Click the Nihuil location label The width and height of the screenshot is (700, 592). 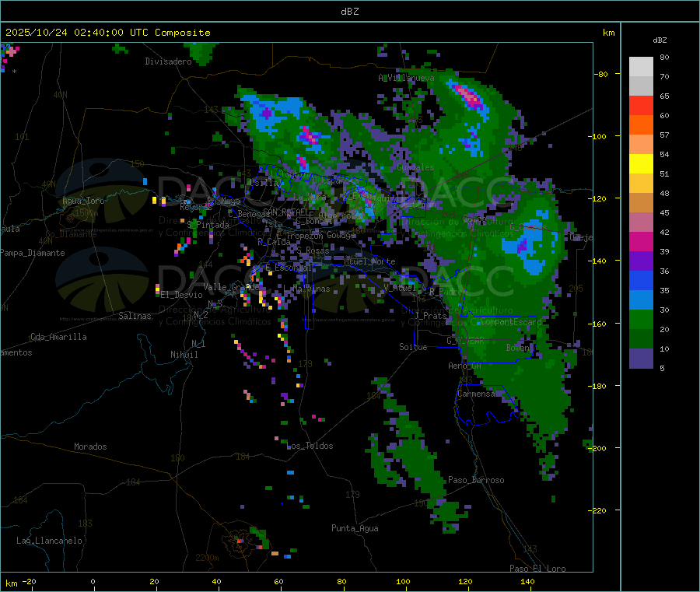184,355
